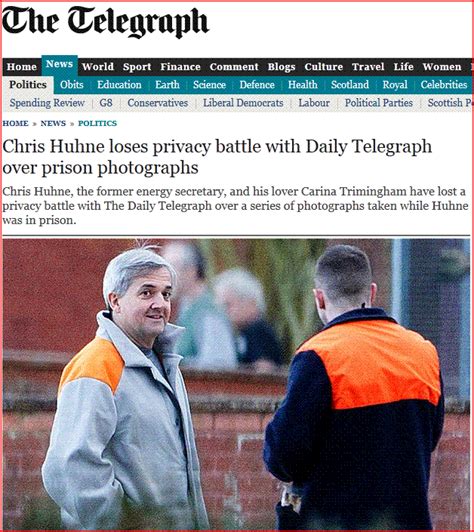
Task: Select the Politics sub-tab
Action: pos(28,85)
